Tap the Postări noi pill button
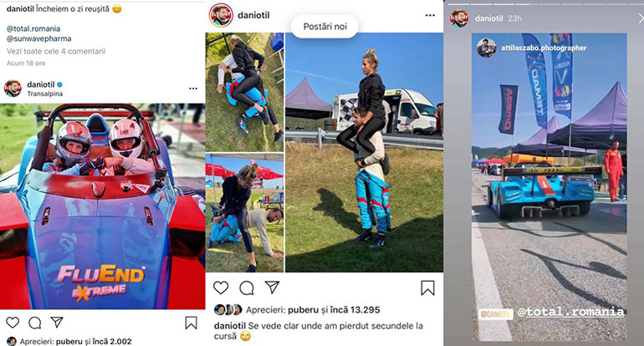 click(325, 26)
